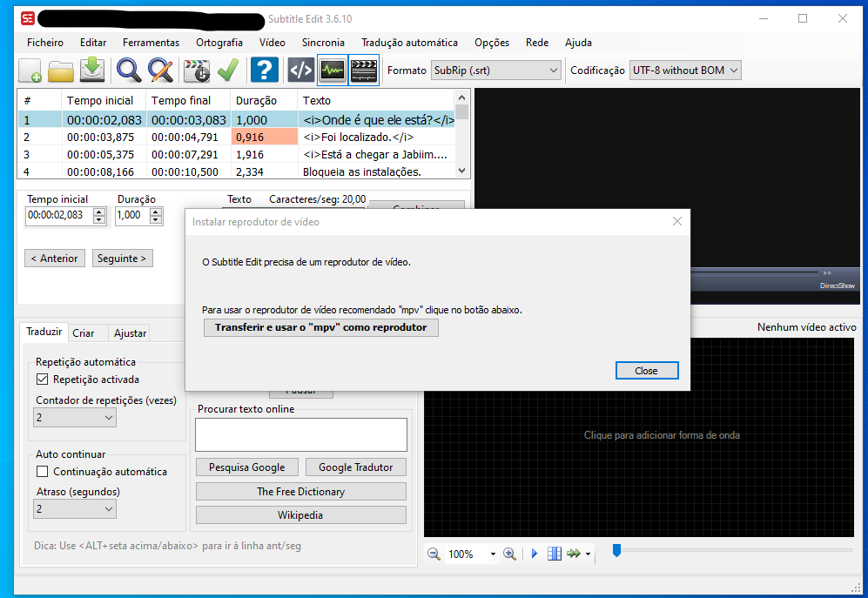Click the Procurar texto online text box

(301, 434)
